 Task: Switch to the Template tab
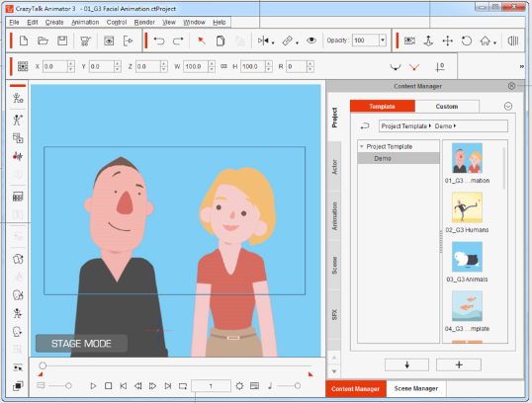click(383, 107)
